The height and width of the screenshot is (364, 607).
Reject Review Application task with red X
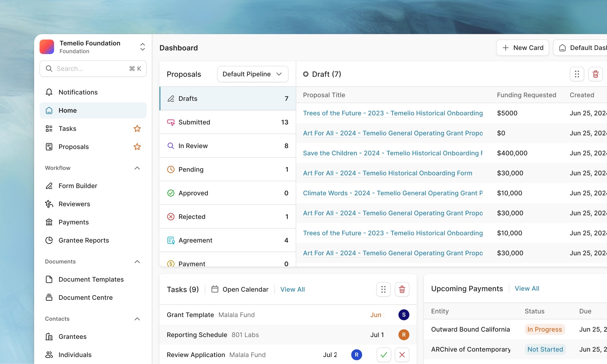[x=402, y=355]
